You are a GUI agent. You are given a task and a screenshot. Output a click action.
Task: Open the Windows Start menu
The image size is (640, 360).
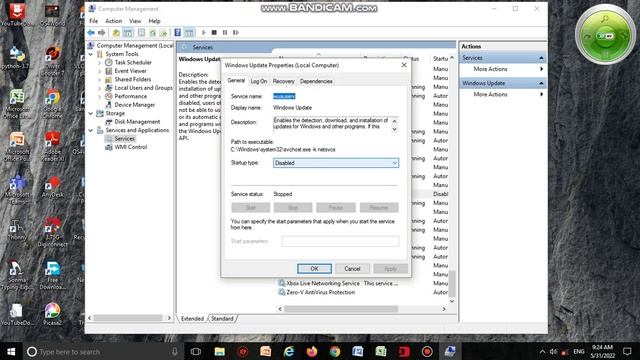11,351
